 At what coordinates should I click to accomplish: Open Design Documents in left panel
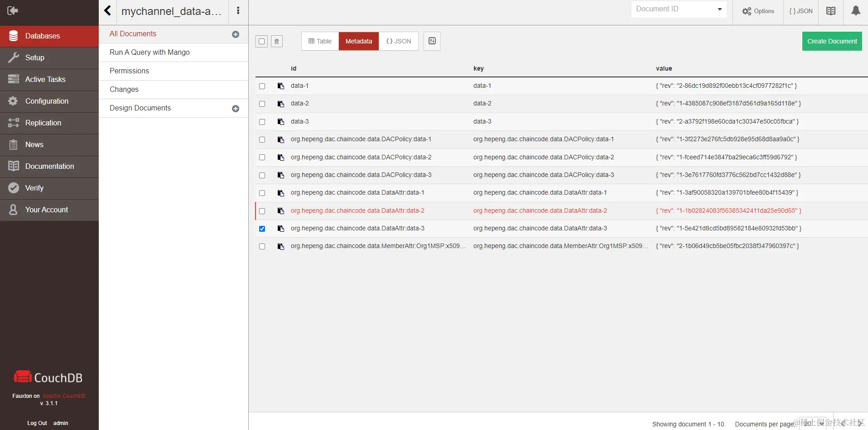[x=140, y=108]
